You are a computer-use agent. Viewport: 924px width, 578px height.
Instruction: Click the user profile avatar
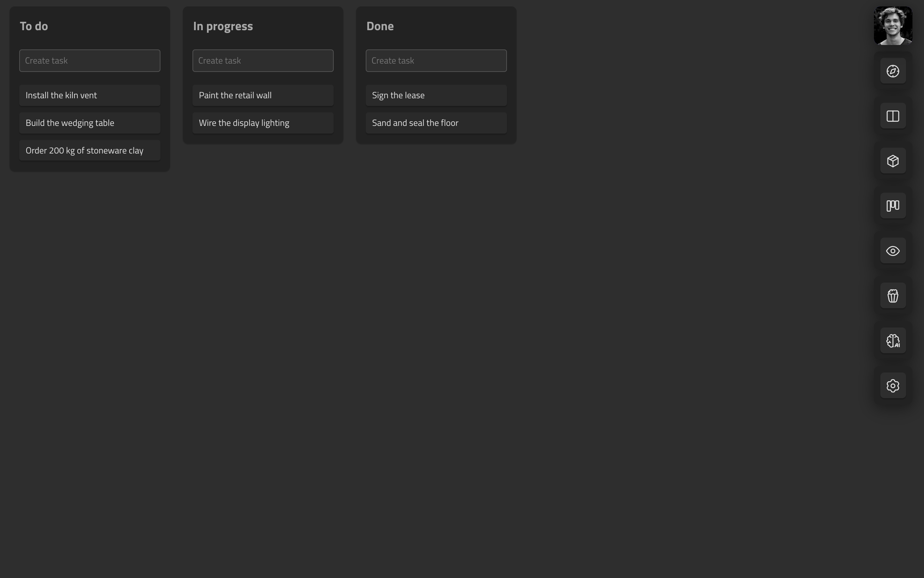(x=893, y=26)
